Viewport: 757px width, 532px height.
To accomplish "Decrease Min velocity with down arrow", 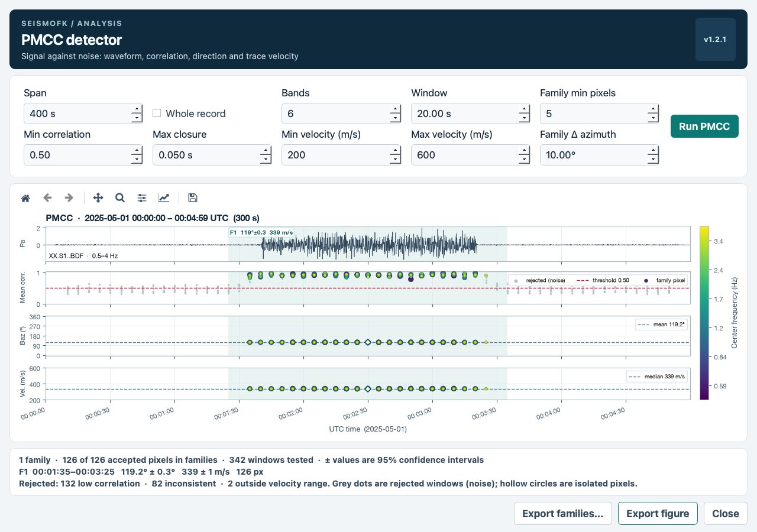I will coord(394,160).
